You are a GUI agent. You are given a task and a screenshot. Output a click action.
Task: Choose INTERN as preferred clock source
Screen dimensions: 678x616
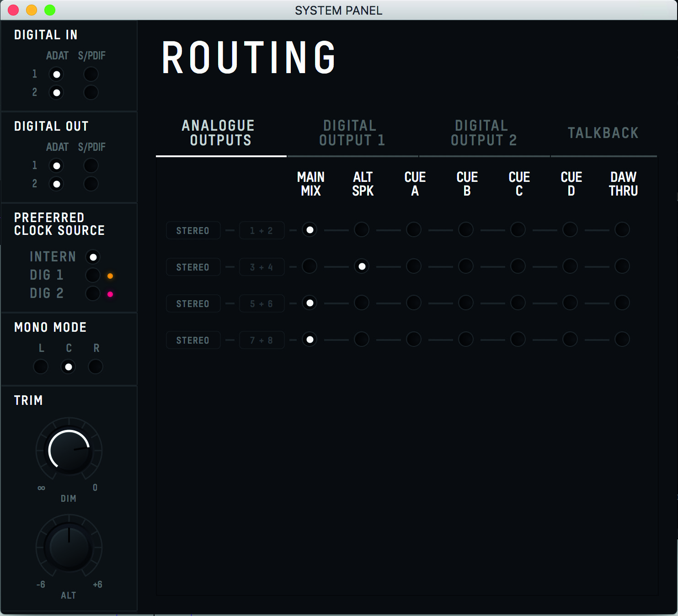93,257
